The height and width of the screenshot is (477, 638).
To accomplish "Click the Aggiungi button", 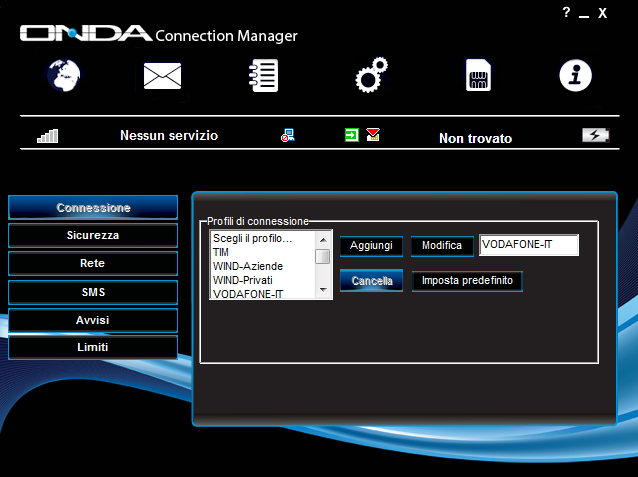I will tap(371, 246).
